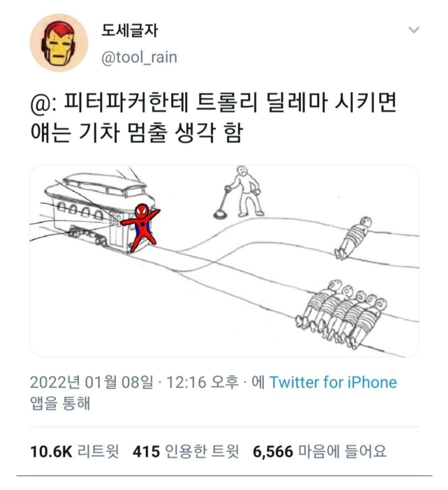Open the Iron Man profile avatar
This screenshot has height=490, width=448.
tap(59, 43)
